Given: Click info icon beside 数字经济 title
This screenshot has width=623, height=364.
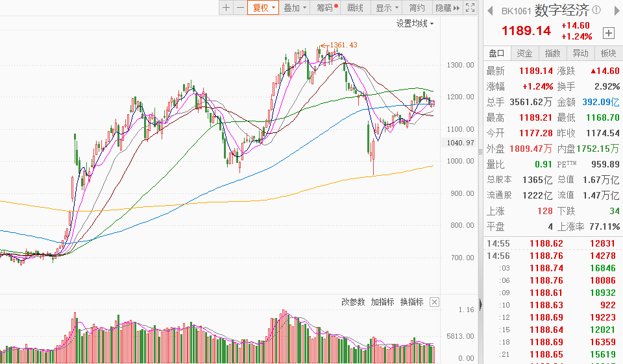Looking at the screenshot, I should click(596, 10).
